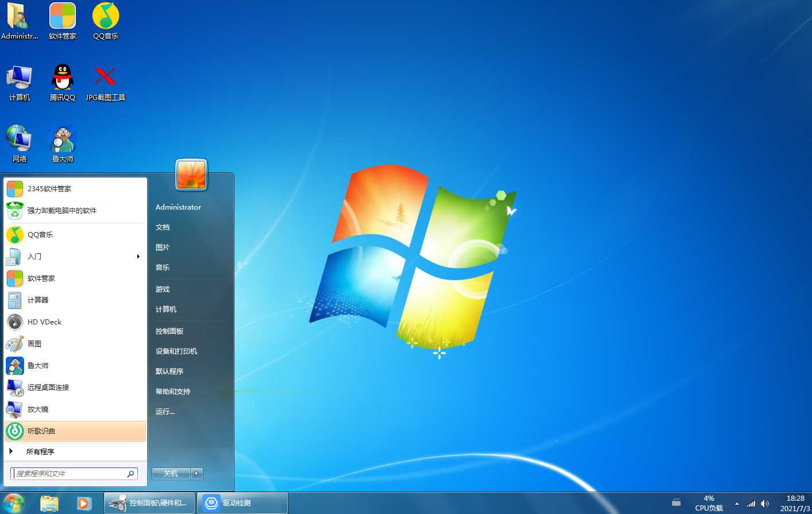Open the 18:28 clock and date
This screenshot has width=812, height=514.
[795, 503]
